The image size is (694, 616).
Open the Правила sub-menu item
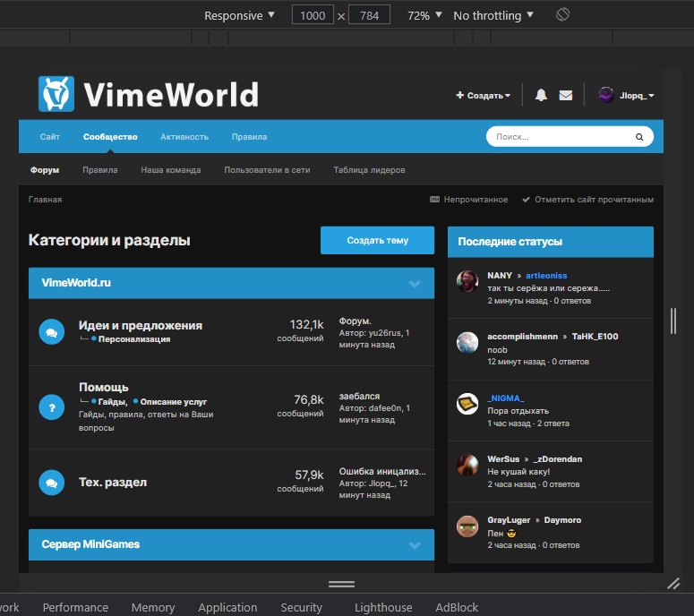pyautogui.click(x=100, y=170)
